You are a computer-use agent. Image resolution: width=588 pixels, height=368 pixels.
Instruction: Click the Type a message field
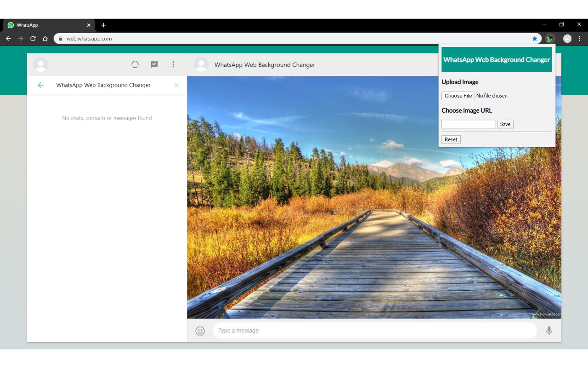(374, 331)
